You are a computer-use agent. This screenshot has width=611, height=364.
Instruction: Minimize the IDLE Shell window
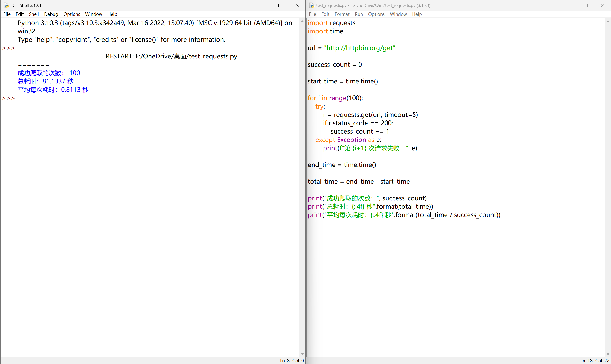click(264, 5)
